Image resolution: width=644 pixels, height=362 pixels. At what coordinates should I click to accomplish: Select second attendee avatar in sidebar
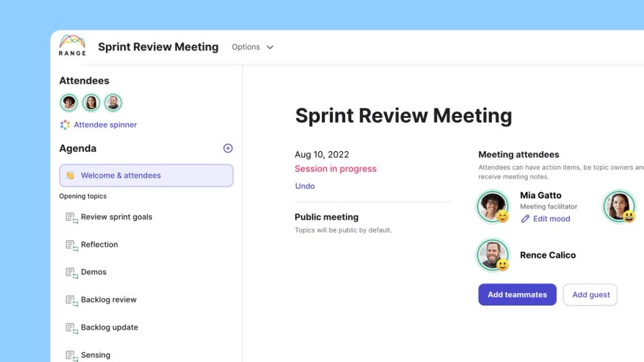(x=91, y=102)
